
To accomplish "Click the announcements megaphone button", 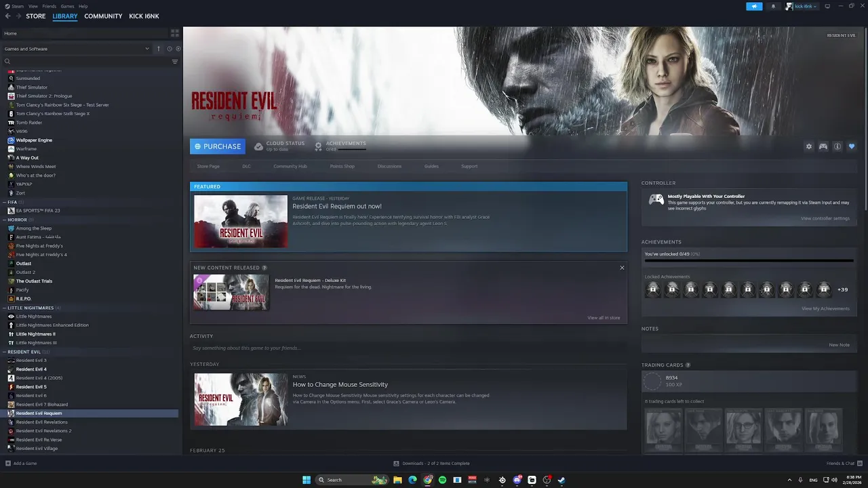I will tap(754, 6).
